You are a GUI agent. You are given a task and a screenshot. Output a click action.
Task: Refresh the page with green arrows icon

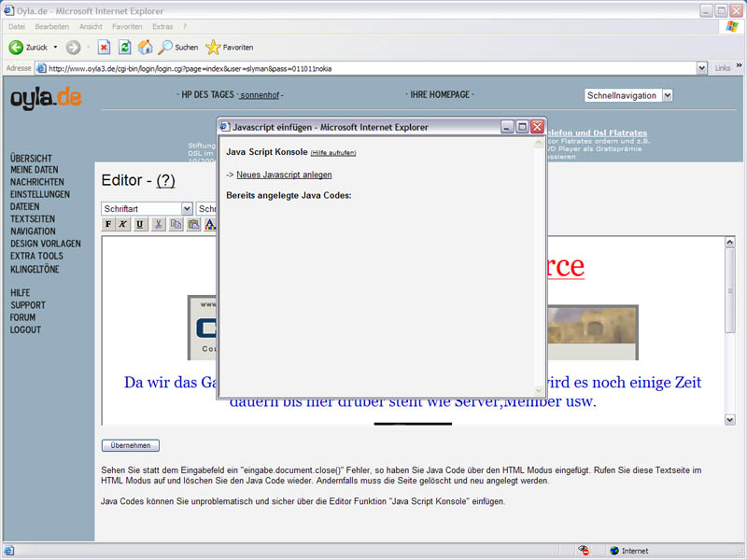pyautogui.click(x=125, y=48)
